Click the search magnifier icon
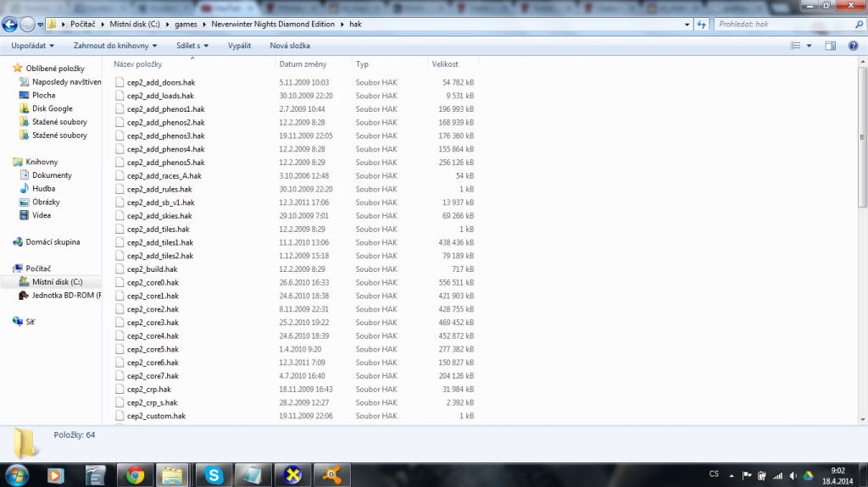Screen dimensions: 868x487 pyautogui.click(x=860, y=25)
